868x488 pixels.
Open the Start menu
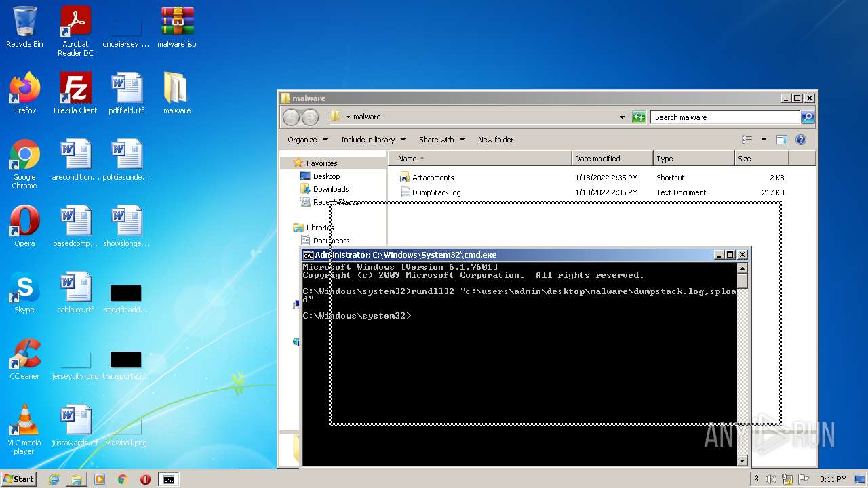pos(18,479)
